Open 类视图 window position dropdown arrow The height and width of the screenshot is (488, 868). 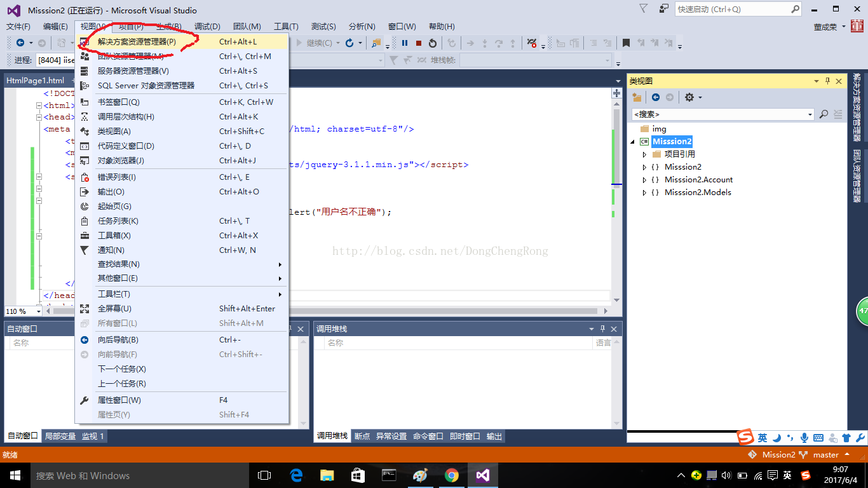point(817,81)
